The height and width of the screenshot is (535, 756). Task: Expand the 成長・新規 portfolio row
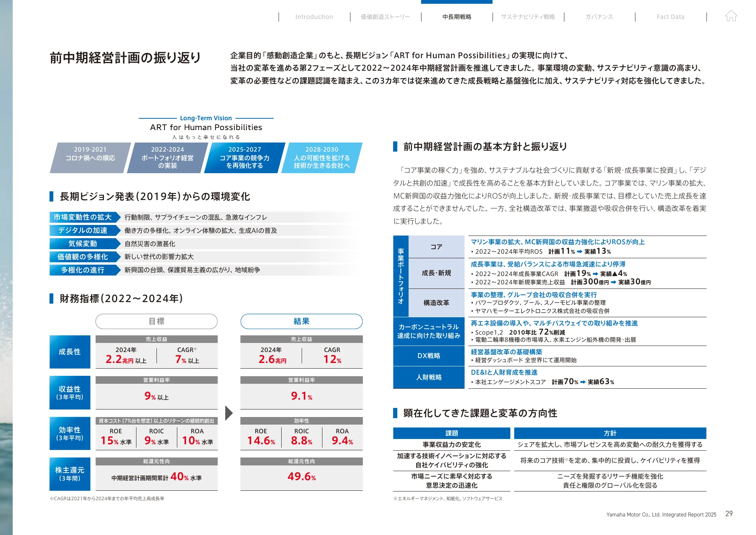click(x=437, y=273)
